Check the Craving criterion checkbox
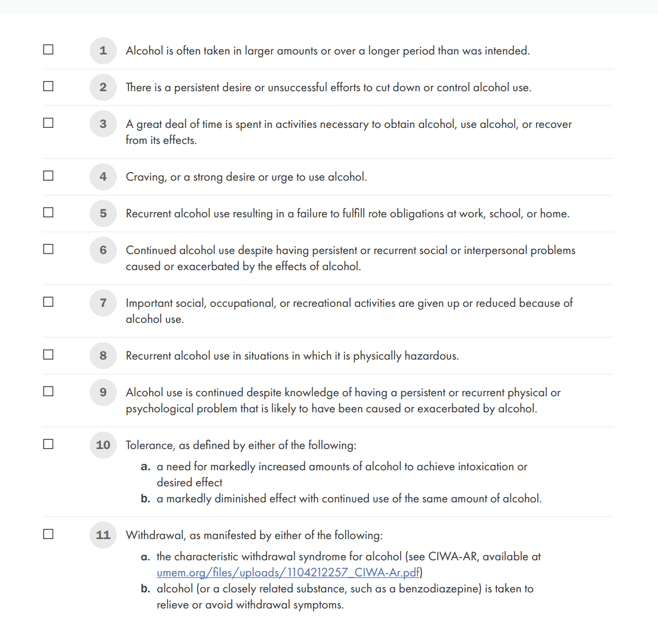The width and height of the screenshot is (658, 644). (x=49, y=175)
